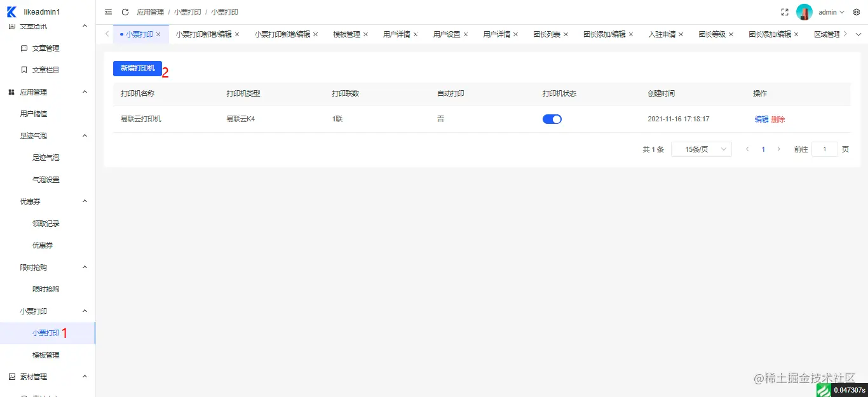This screenshot has height=397, width=868.
Task: Close the active 小票打印 tab
Action: [158, 34]
